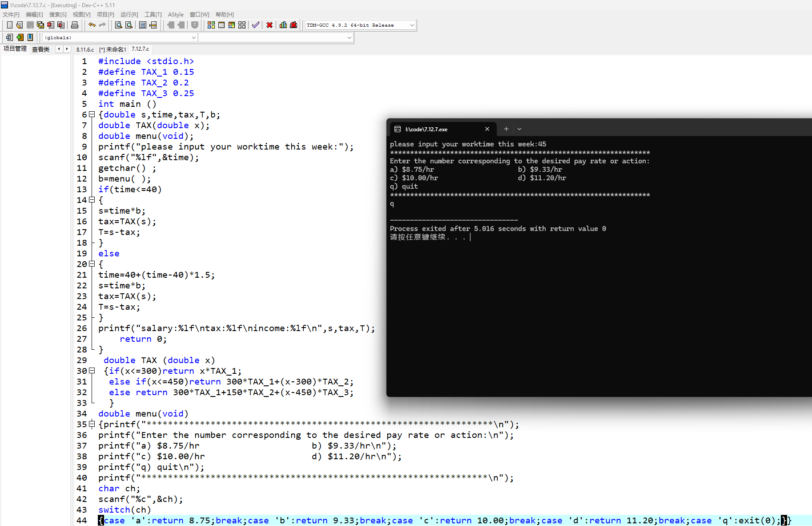The image size is (812, 526).
Task: Open the empty members dropdown beside globals
Action: (276, 37)
